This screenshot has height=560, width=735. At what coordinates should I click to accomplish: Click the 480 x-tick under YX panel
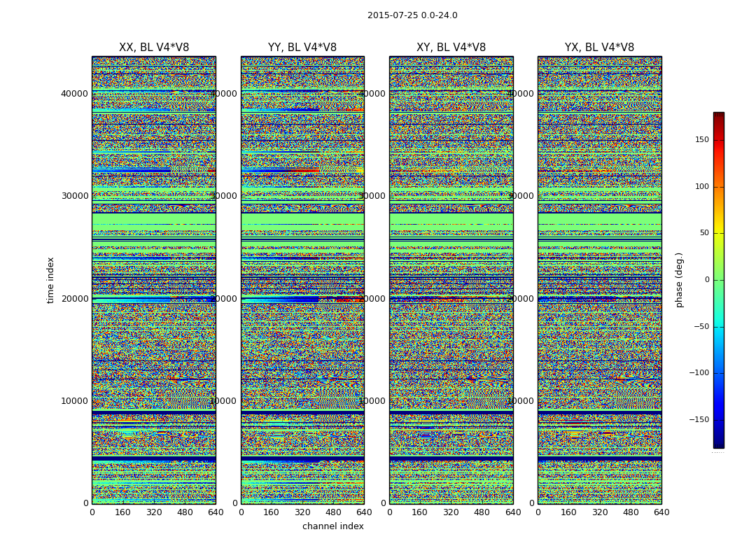tap(631, 512)
